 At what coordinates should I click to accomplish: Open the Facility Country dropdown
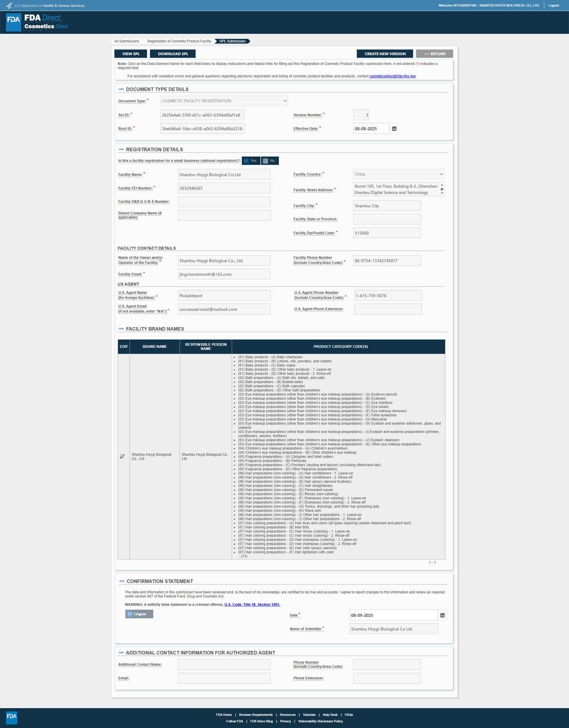pyautogui.click(x=398, y=174)
